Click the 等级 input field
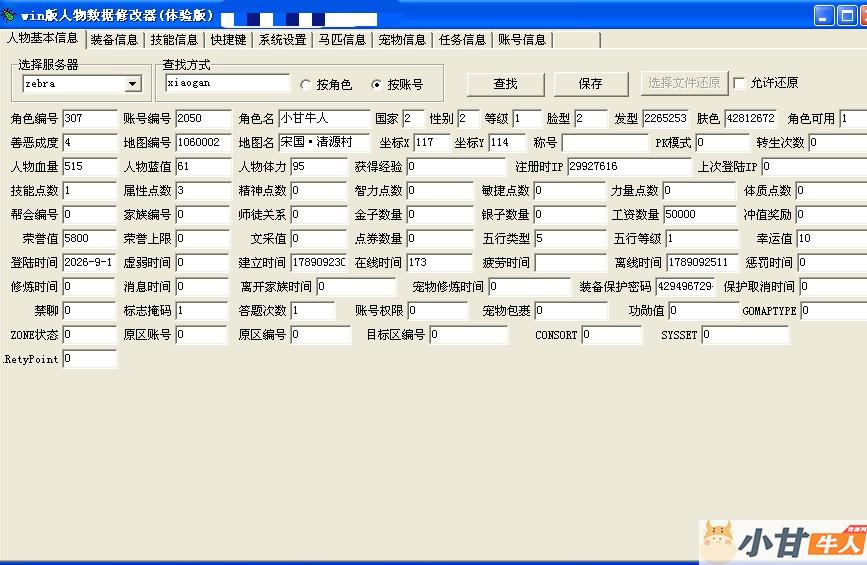This screenshot has width=867, height=565. 527,118
